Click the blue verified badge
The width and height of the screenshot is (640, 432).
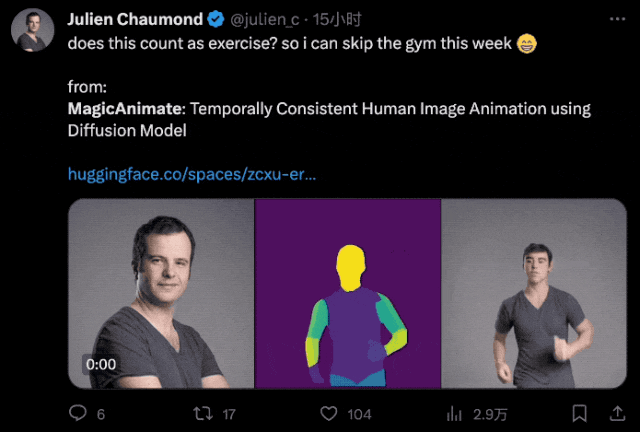[x=215, y=19]
